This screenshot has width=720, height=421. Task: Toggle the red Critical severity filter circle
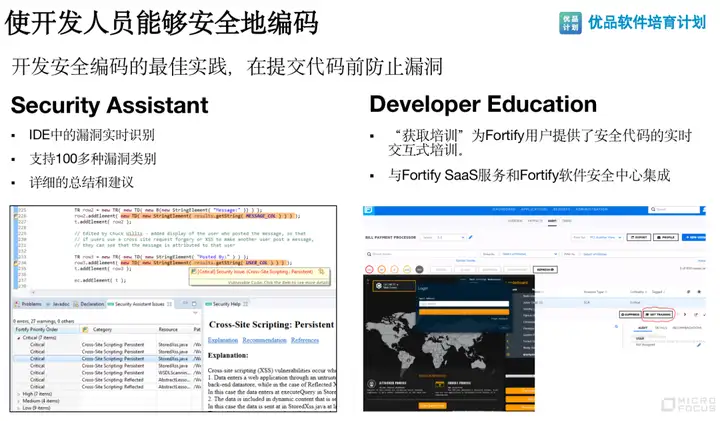coord(369,269)
